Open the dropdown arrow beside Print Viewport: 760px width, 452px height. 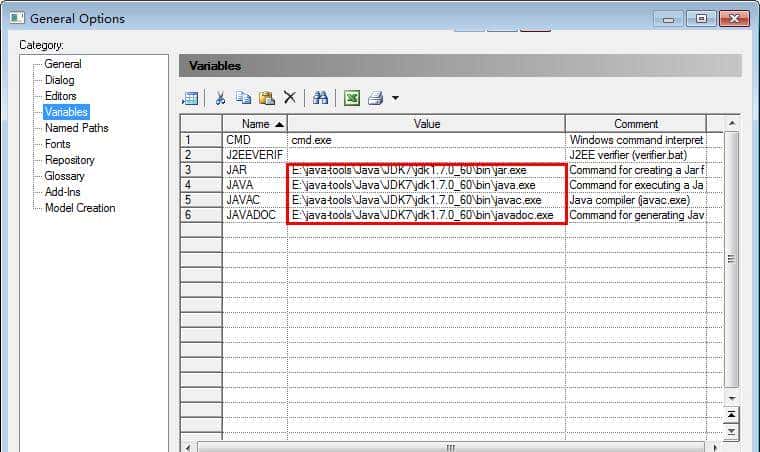click(396, 98)
